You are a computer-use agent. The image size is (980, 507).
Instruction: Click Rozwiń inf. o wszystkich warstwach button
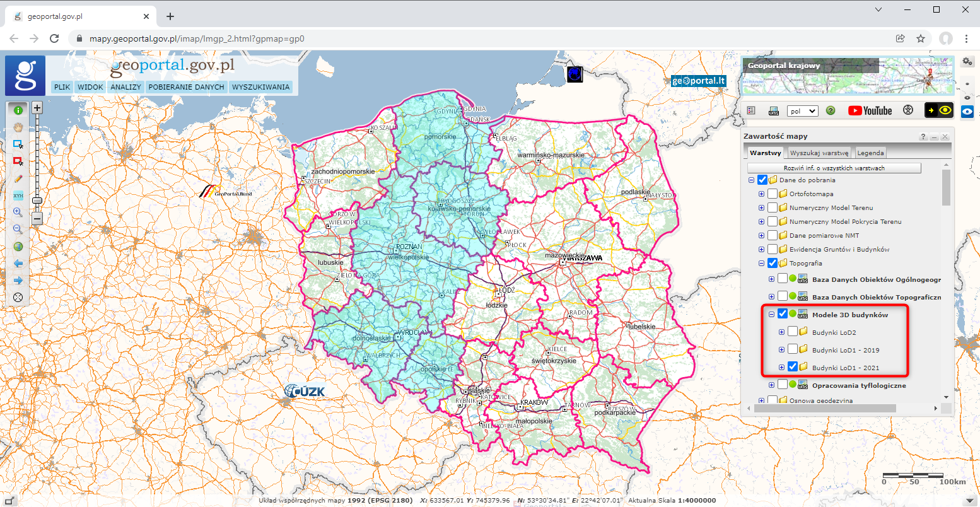click(x=834, y=168)
